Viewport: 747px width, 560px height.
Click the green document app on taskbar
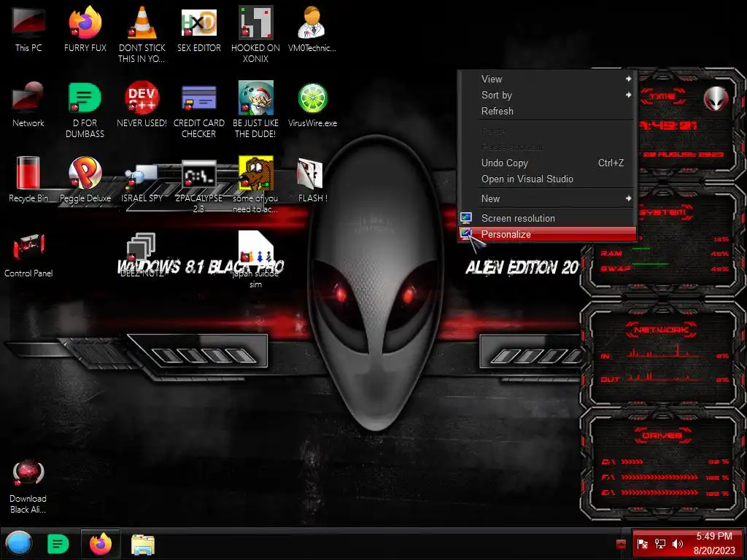coord(58,544)
